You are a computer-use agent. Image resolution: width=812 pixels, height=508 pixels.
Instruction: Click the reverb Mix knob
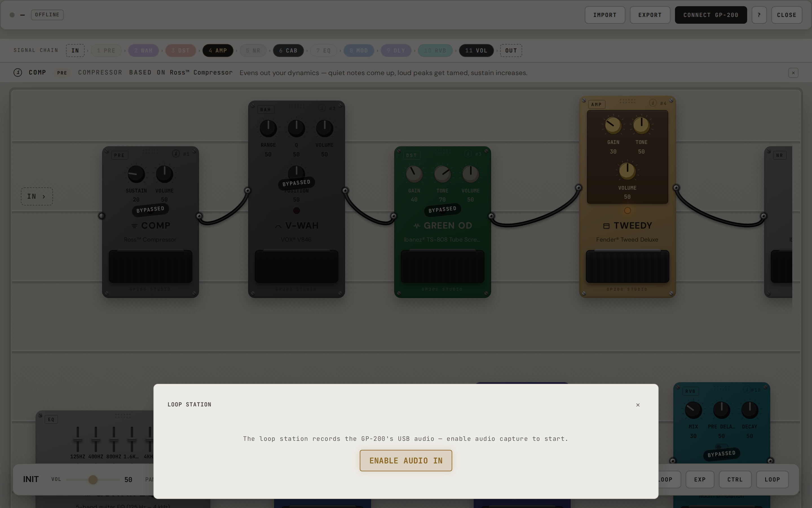click(x=693, y=410)
